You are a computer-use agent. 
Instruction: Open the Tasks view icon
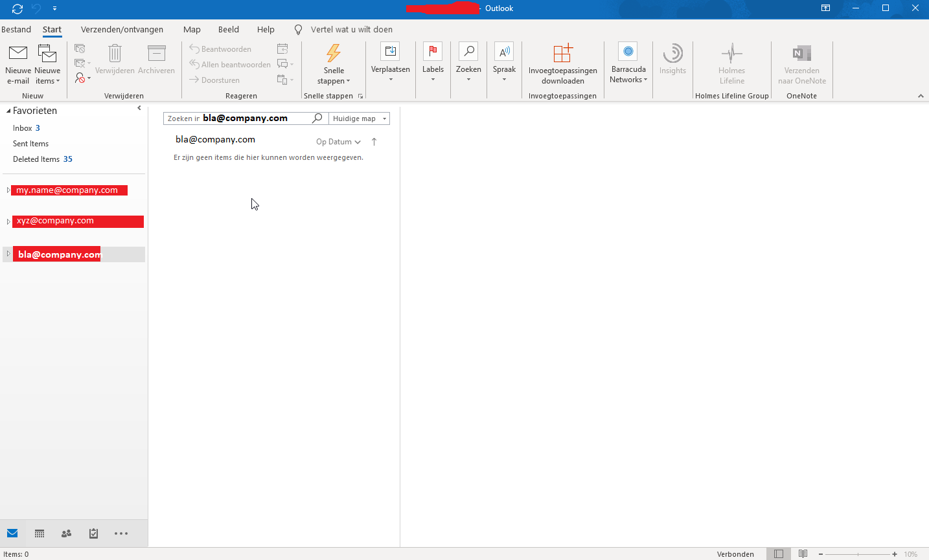click(x=93, y=533)
